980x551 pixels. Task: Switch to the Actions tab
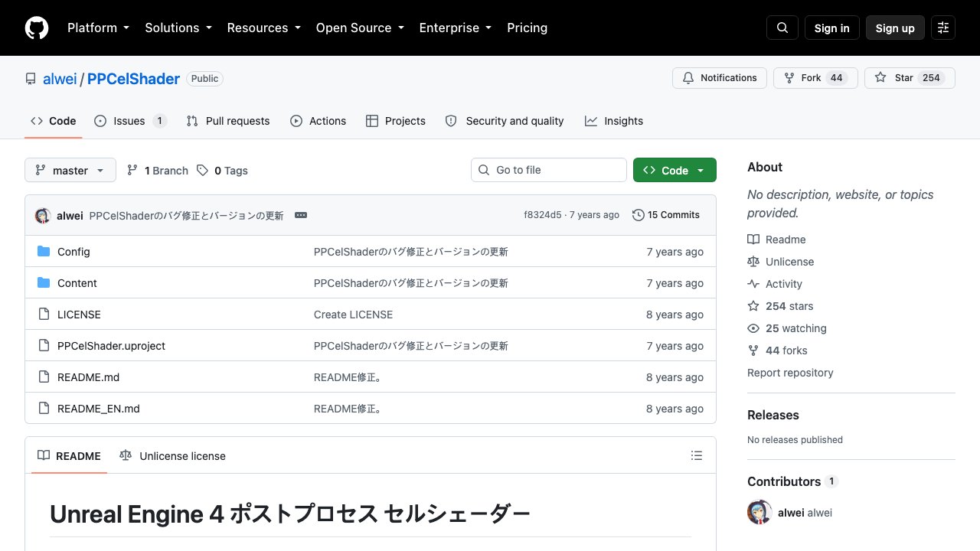point(318,121)
